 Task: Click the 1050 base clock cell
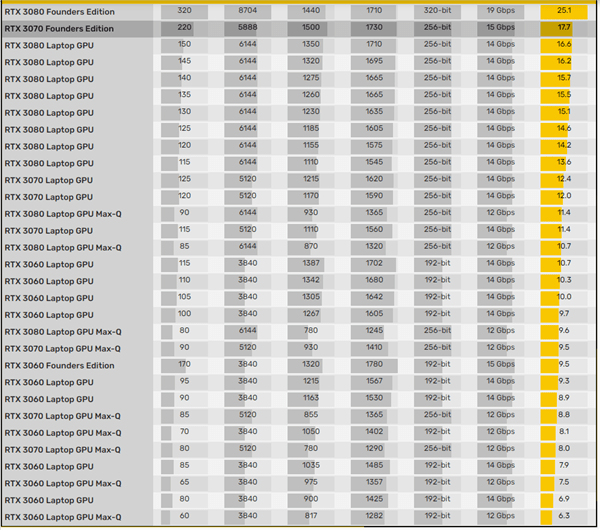tap(311, 432)
